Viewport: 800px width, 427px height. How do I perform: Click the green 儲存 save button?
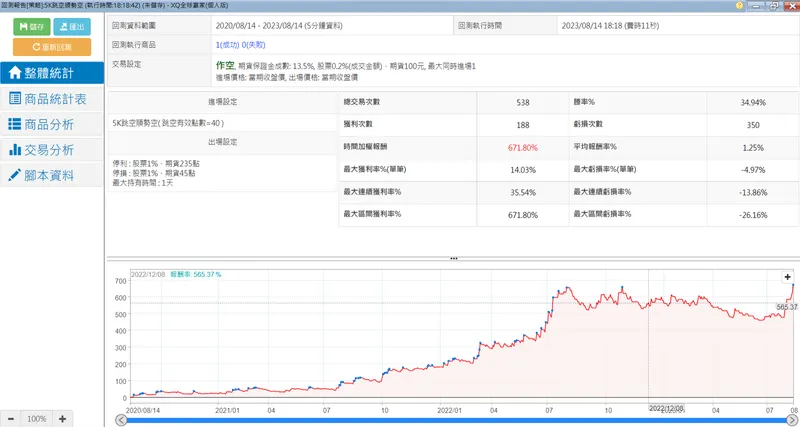point(32,27)
